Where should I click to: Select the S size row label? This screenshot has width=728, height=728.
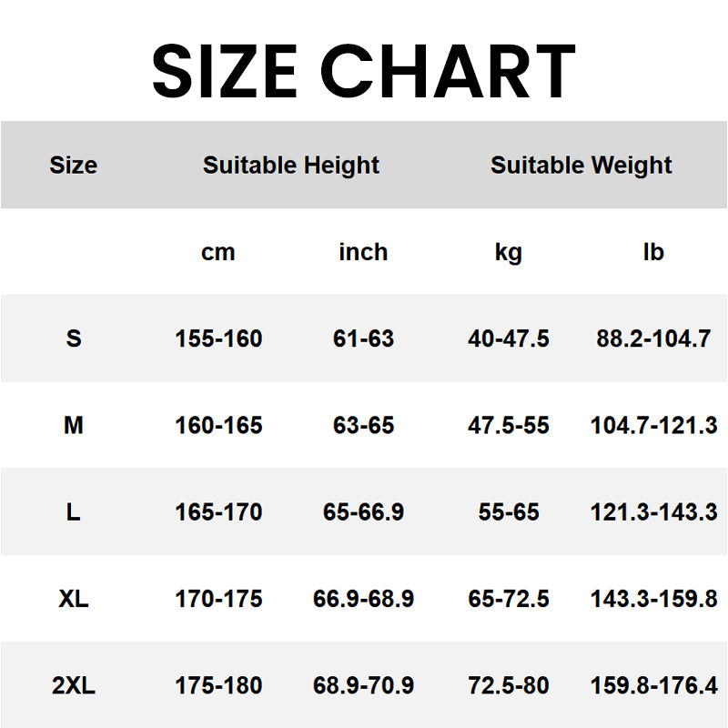73,339
